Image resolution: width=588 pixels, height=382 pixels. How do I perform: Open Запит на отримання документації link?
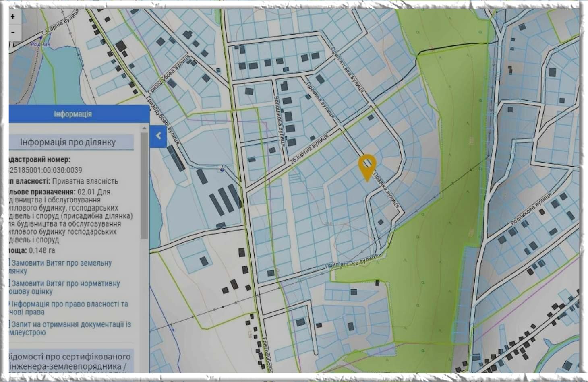pyautogui.click(x=70, y=328)
